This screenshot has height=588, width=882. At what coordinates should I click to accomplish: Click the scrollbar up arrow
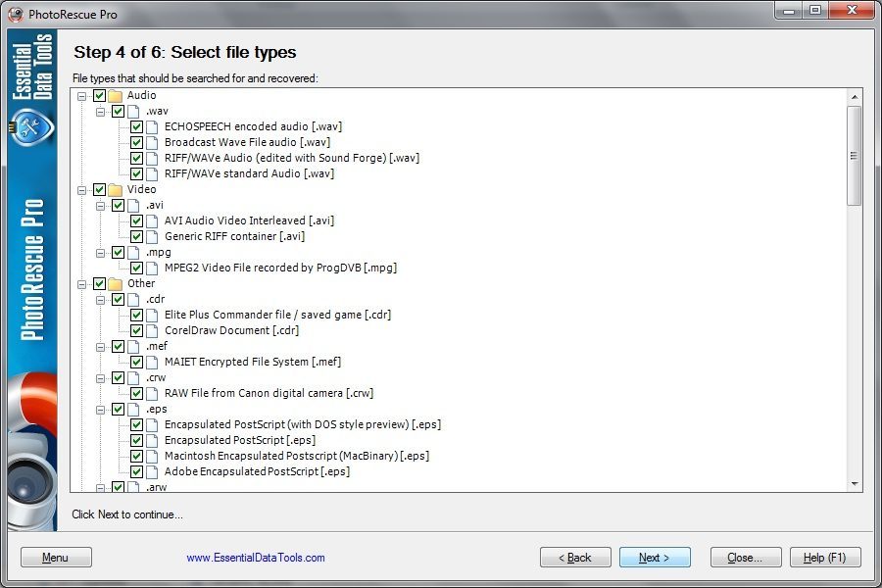point(855,97)
